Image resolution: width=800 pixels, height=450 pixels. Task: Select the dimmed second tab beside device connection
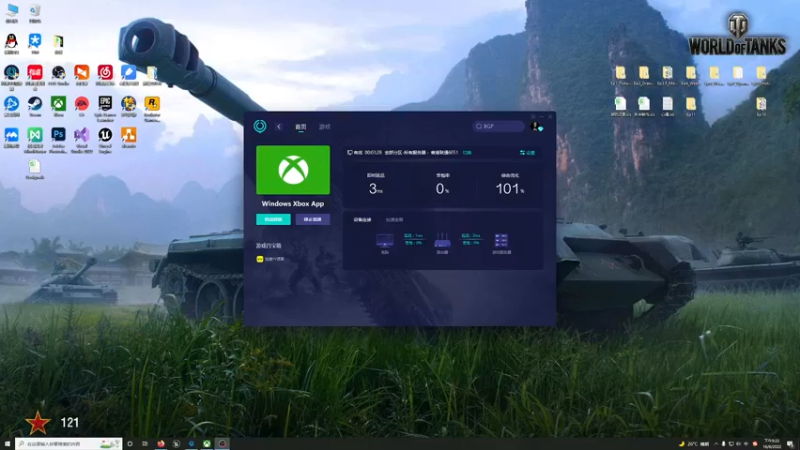[x=394, y=220]
